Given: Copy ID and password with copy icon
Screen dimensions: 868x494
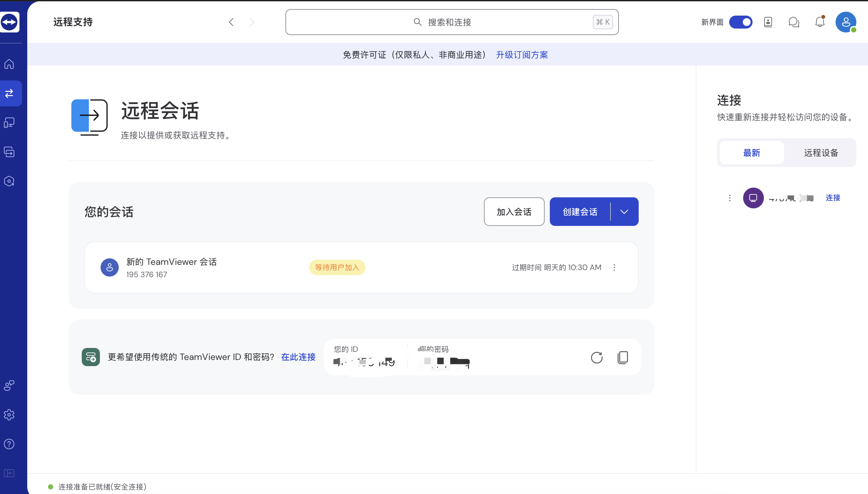Looking at the screenshot, I should point(622,357).
